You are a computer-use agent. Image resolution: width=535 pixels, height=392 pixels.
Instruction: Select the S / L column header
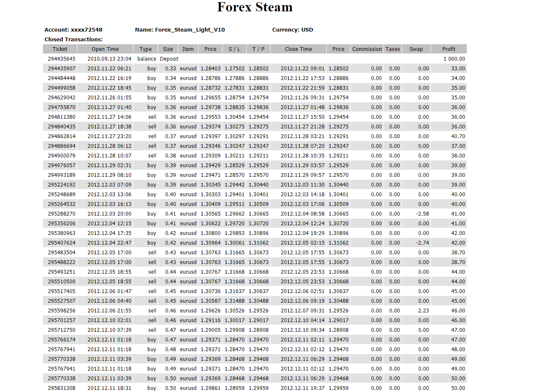pos(234,49)
